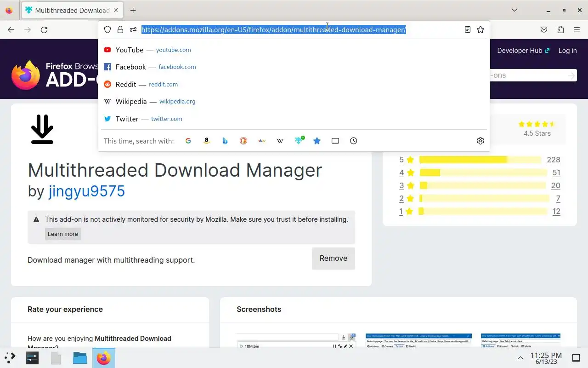Screen dimensions: 588x368
Task: Search this time with Add-ons engine
Action: pos(300,141)
